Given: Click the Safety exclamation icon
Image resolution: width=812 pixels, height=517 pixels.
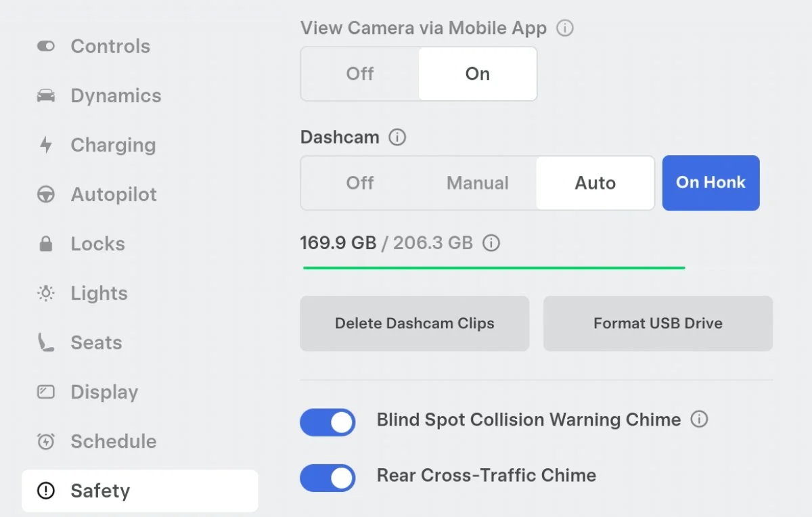Looking at the screenshot, I should 45,491.
